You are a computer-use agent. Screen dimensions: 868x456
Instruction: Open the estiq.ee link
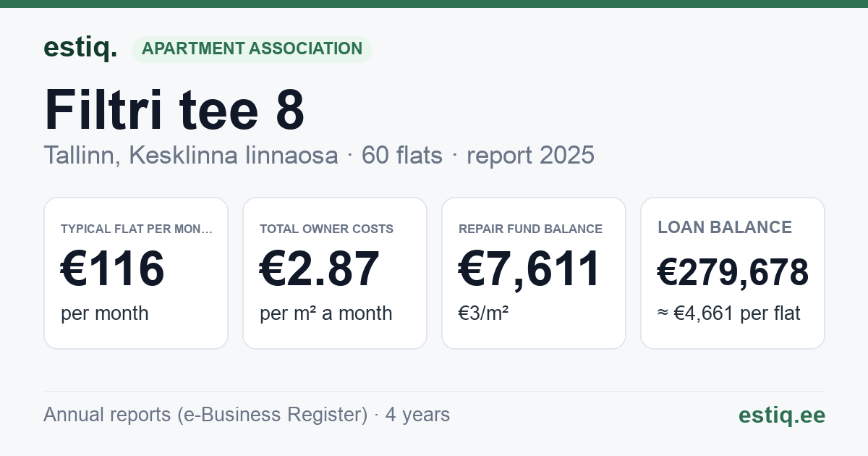(781, 415)
